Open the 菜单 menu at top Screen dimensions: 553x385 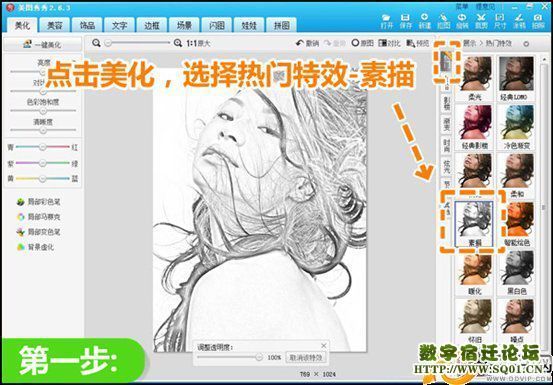pyautogui.click(x=461, y=6)
